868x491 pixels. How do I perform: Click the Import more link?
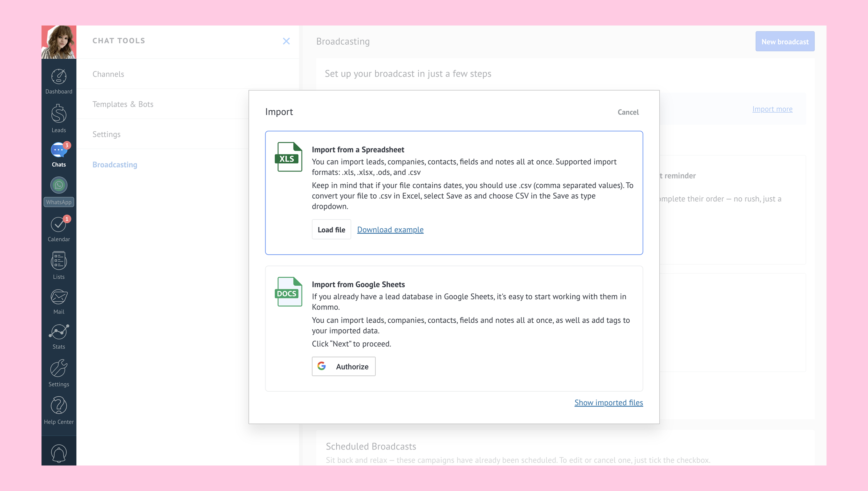(x=772, y=109)
